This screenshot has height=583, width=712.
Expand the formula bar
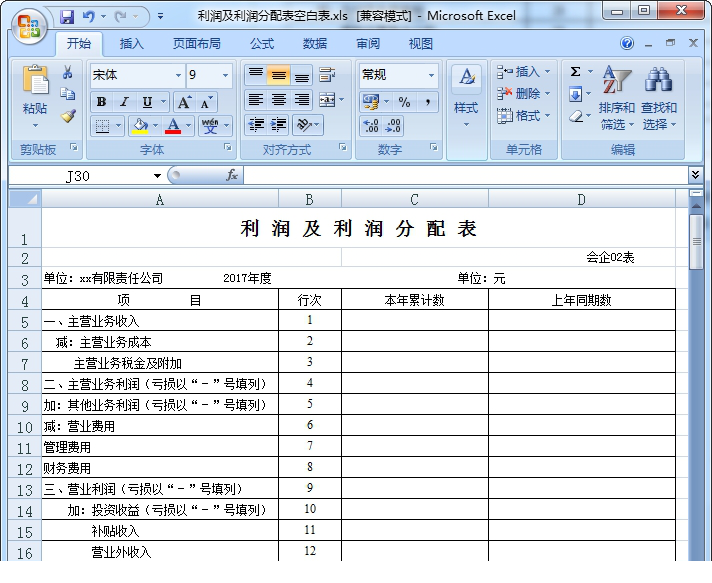click(695, 175)
